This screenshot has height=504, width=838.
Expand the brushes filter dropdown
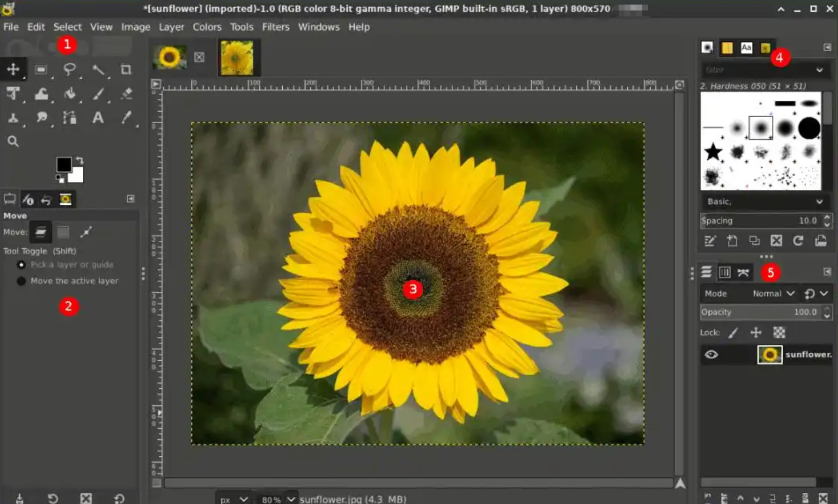820,69
